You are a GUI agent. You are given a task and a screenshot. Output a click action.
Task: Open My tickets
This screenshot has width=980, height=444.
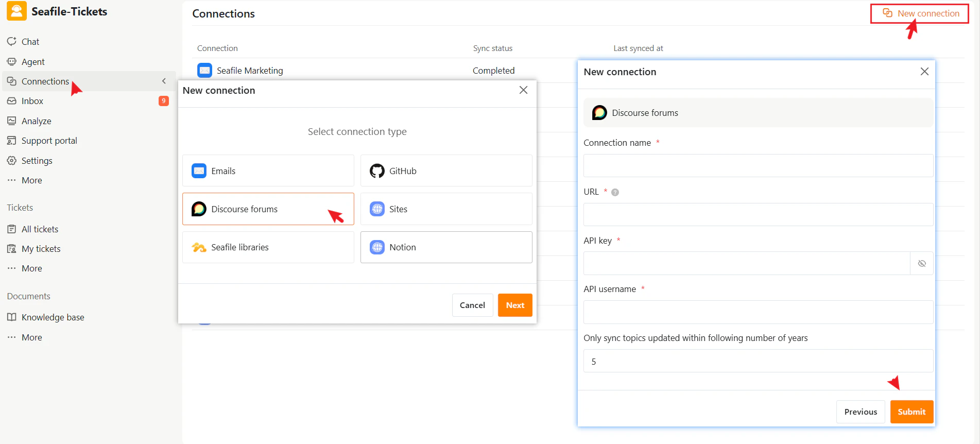coord(41,249)
